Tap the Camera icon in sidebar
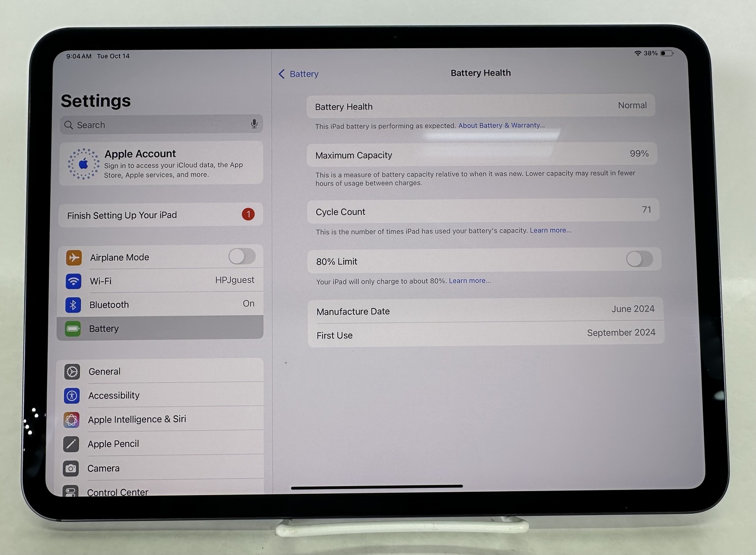This screenshot has width=756, height=555. 71,468
